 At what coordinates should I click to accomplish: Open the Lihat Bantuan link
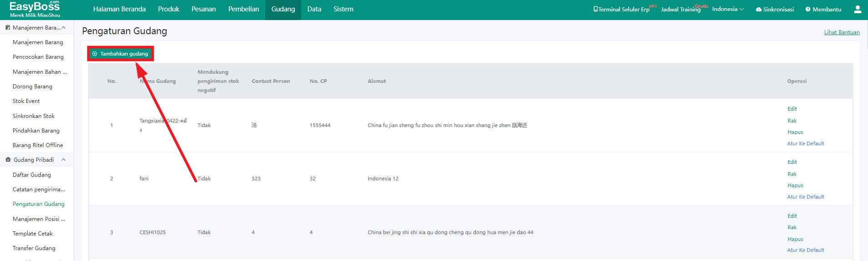[x=842, y=32]
